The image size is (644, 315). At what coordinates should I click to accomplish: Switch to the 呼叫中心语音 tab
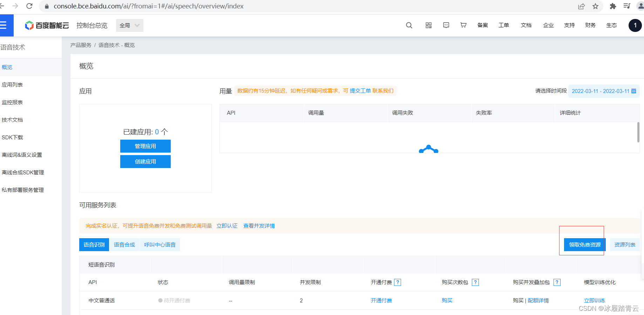[x=160, y=244]
